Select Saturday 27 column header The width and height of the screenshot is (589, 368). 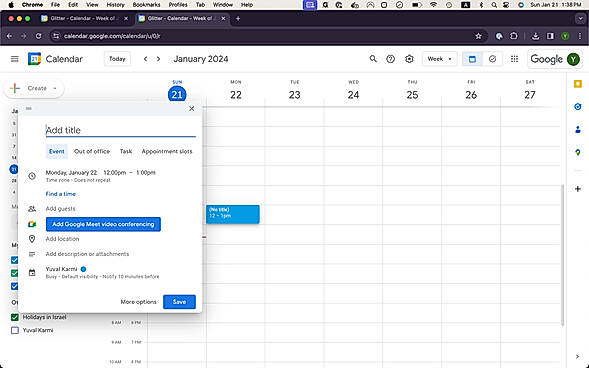click(x=530, y=90)
